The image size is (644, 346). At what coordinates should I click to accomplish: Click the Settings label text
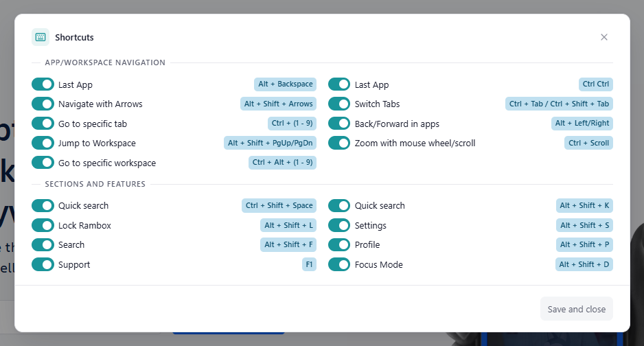pyautogui.click(x=371, y=226)
